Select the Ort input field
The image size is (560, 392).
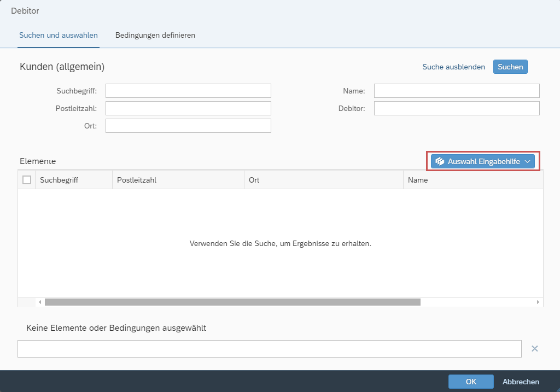(x=188, y=126)
